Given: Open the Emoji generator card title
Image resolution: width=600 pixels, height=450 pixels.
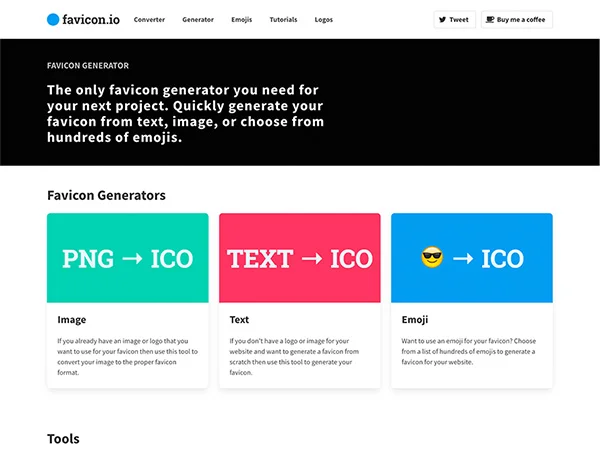Looking at the screenshot, I should [x=415, y=320].
